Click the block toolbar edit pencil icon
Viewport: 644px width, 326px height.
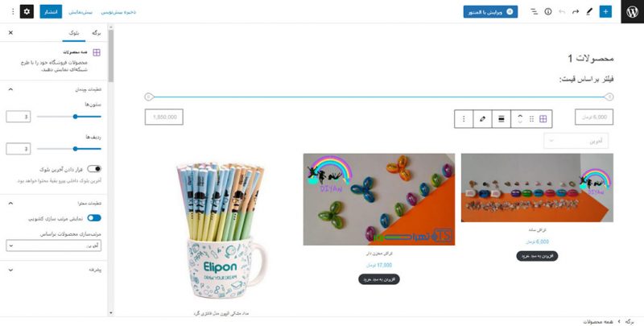point(482,118)
